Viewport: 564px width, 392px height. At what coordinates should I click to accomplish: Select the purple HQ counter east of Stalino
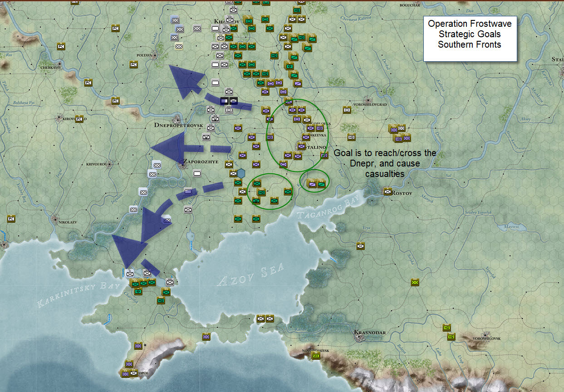pyautogui.click(x=324, y=155)
